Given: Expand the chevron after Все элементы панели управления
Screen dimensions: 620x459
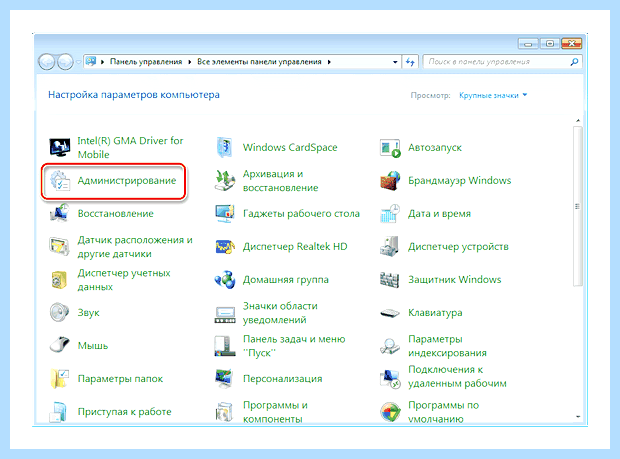Looking at the screenshot, I should click(x=329, y=62).
